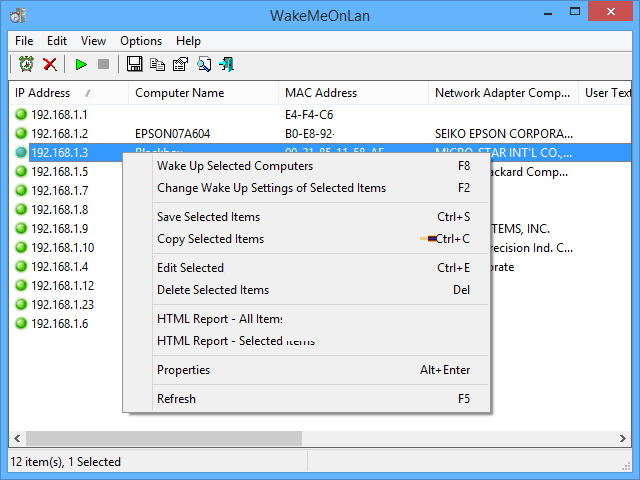Screen dimensions: 640x480
Task: Click the alarm clock Wake Up toolbar icon
Action: (x=26, y=65)
